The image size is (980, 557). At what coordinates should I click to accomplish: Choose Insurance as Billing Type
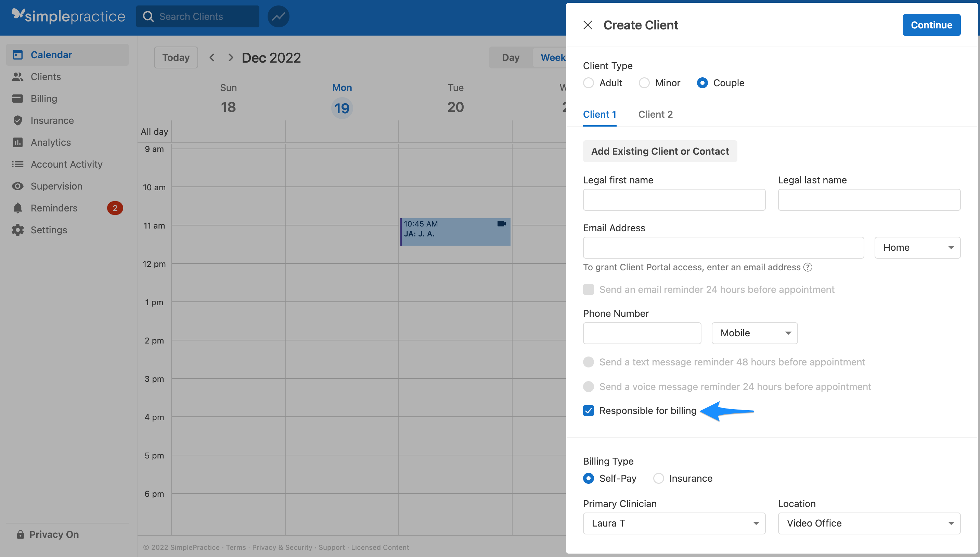click(x=658, y=478)
